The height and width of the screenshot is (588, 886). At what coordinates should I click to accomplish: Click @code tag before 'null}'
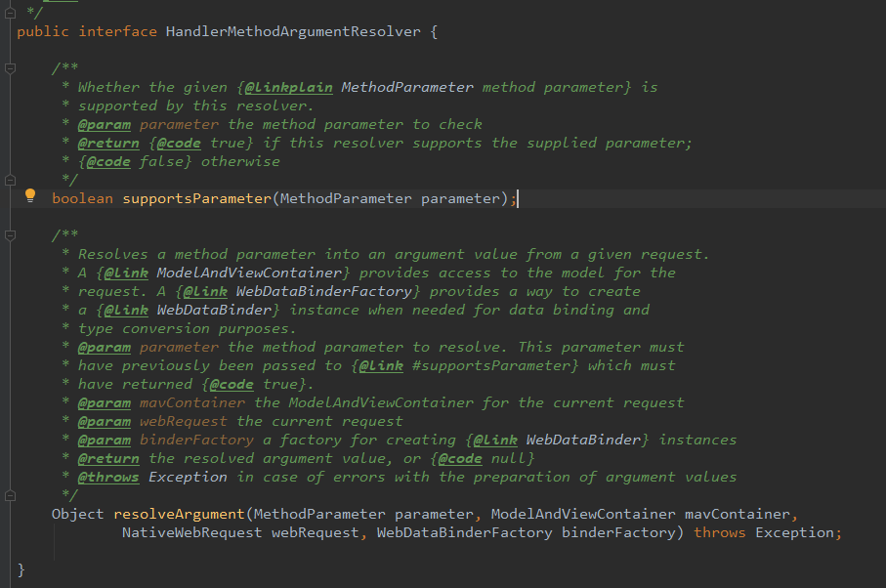(460, 459)
